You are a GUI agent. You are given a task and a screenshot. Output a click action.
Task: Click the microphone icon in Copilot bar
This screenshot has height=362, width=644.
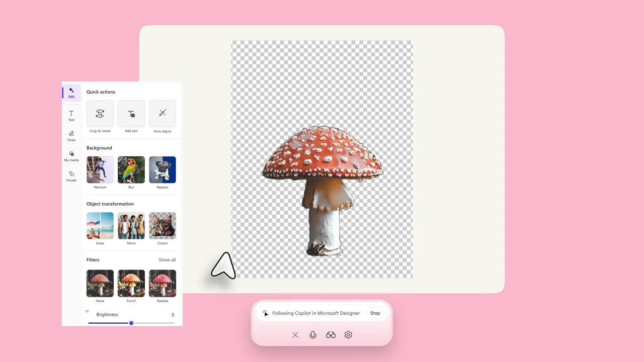[313, 335]
